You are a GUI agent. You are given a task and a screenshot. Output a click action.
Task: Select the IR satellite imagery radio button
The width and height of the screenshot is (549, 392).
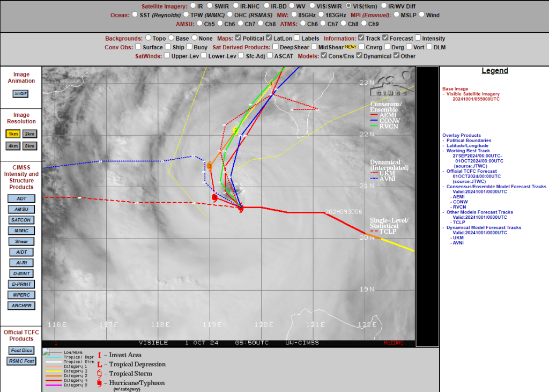pyautogui.click(x=193, y=5)
